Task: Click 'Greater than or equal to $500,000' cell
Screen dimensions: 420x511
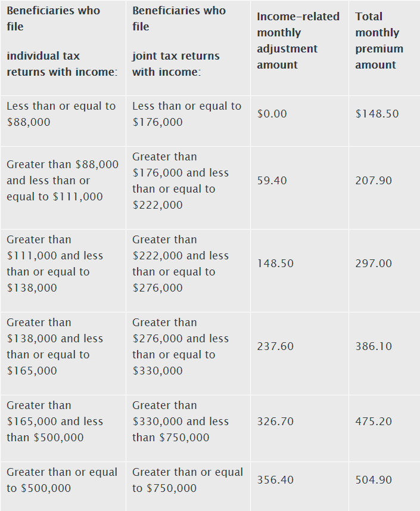Action: [x=62, y=480]
